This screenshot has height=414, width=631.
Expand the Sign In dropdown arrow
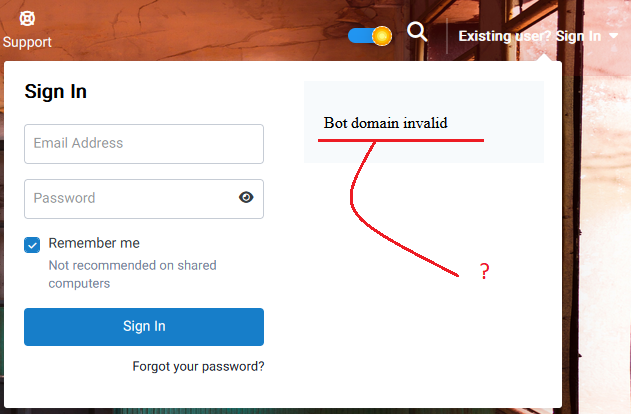point(613,36)
